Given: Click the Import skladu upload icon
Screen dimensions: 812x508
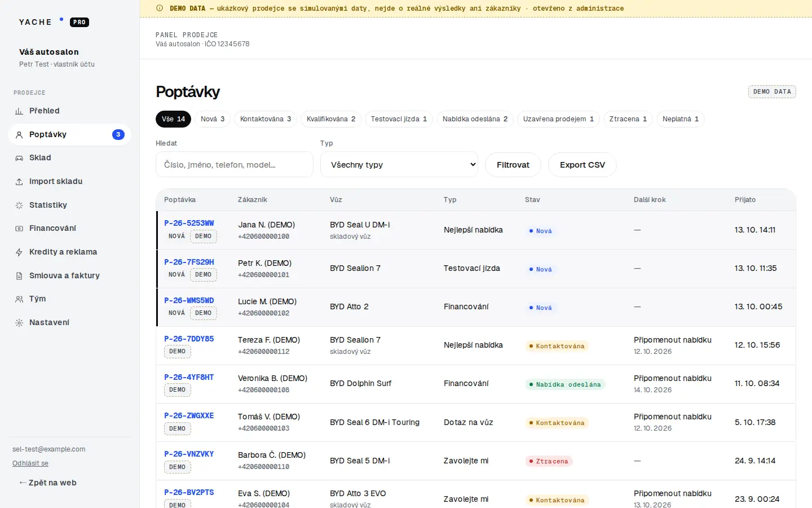Looking at the screenshot, I should (x=19, y=182).
